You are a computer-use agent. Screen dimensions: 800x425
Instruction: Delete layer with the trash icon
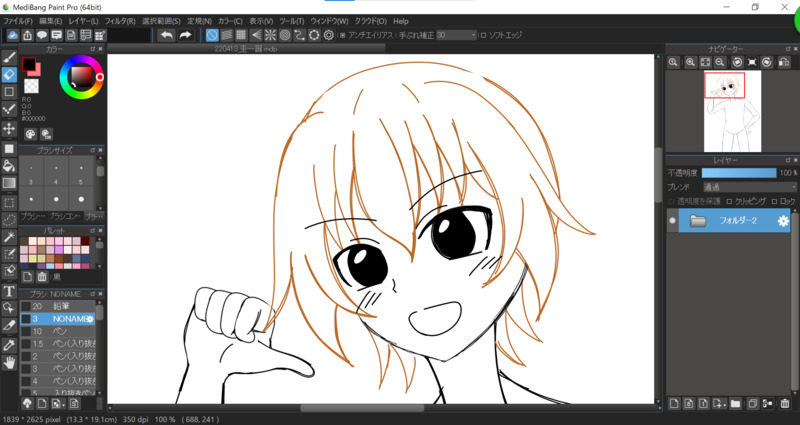785,404
